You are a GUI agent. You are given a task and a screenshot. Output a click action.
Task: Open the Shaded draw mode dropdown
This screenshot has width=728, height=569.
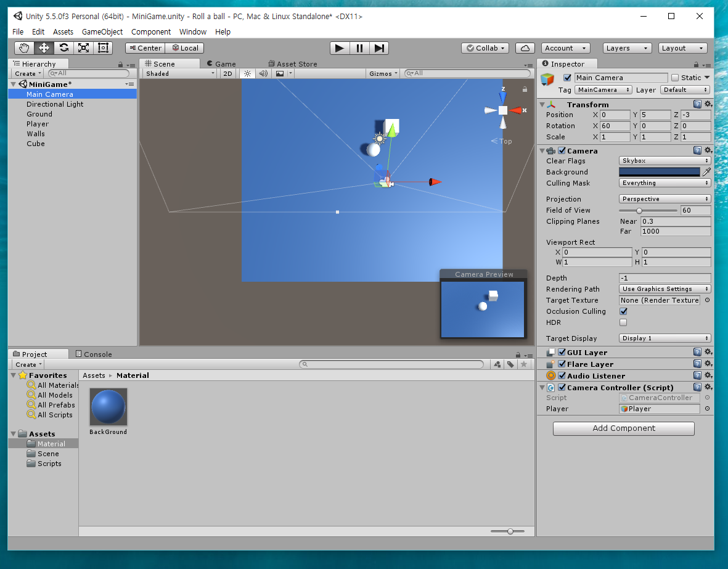click(179, 73)
